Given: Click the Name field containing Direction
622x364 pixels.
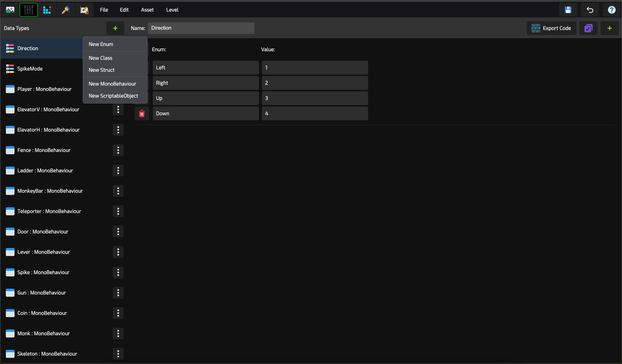Looking at the screenshot, I should (201, 28).
